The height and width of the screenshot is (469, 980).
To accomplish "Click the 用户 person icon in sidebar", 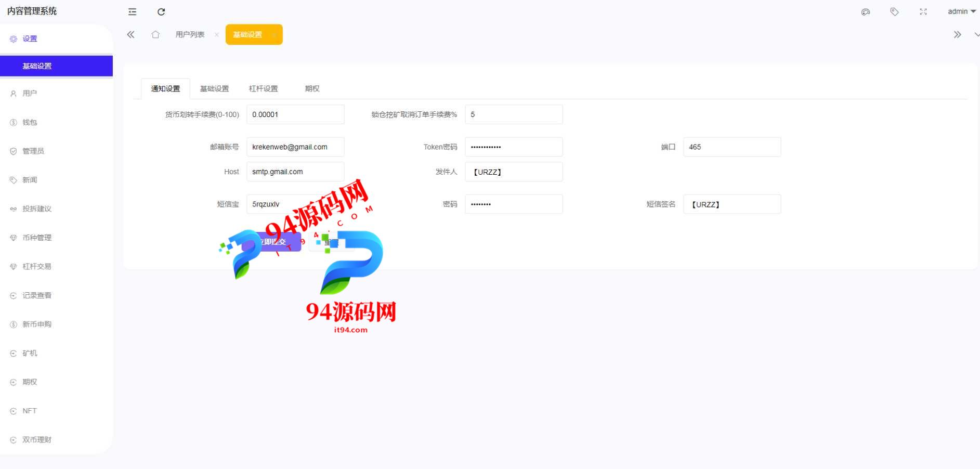I will [x=14, y=94].
